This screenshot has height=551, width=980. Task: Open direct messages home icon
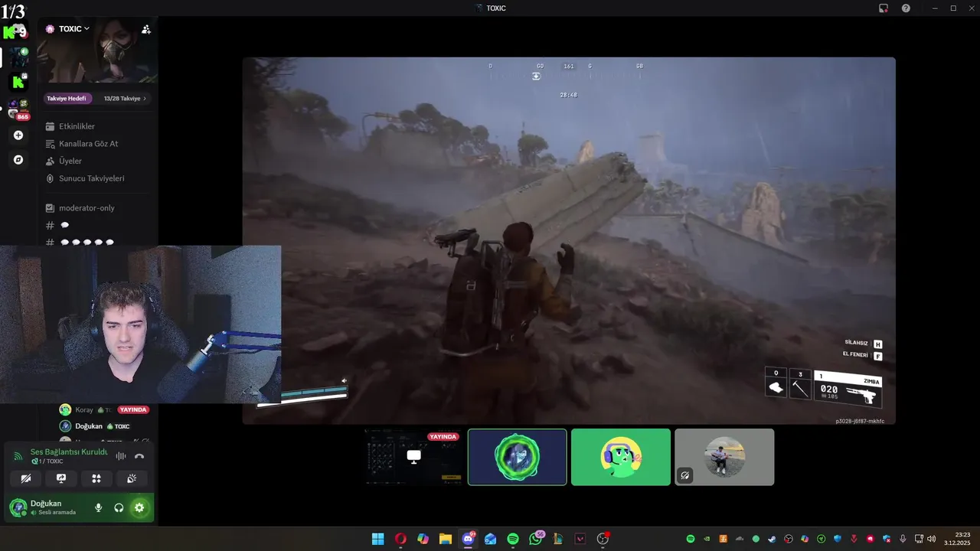[15, 32]
